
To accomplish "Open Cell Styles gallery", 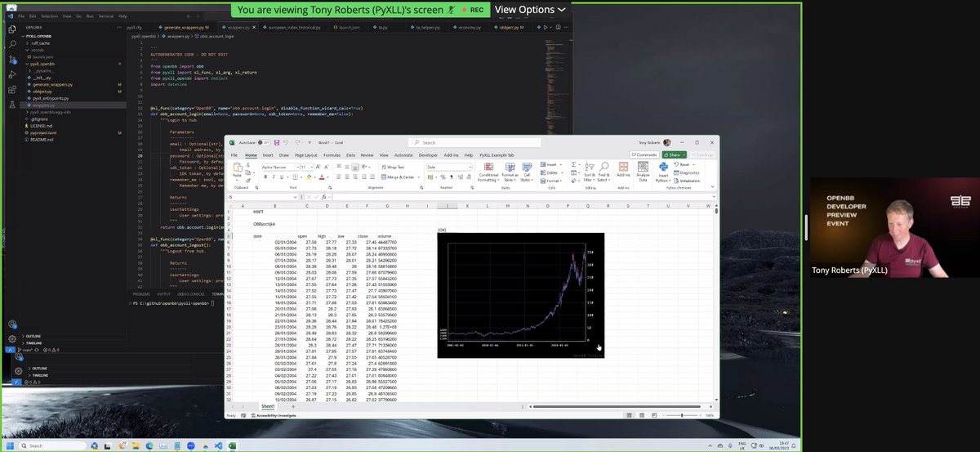I will pos(526,171).
